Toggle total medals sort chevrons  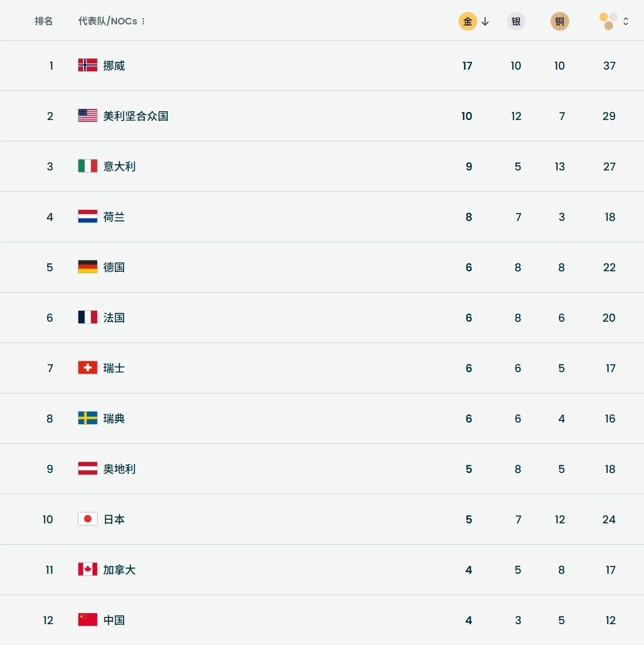[626, 21]
